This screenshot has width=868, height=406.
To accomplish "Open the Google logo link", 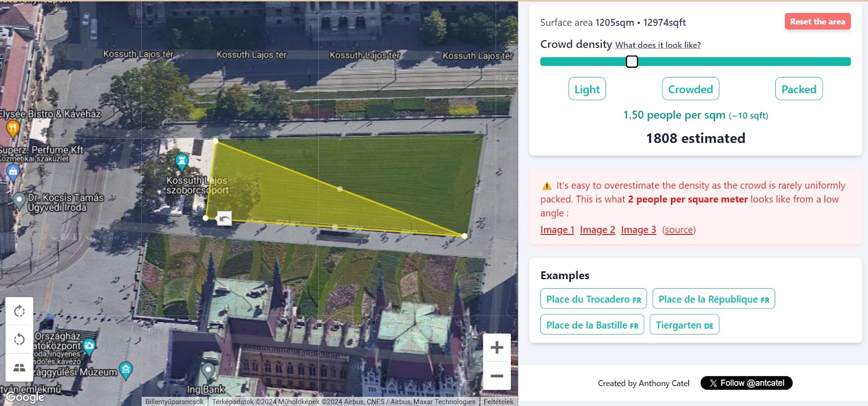I will [25, 397].
